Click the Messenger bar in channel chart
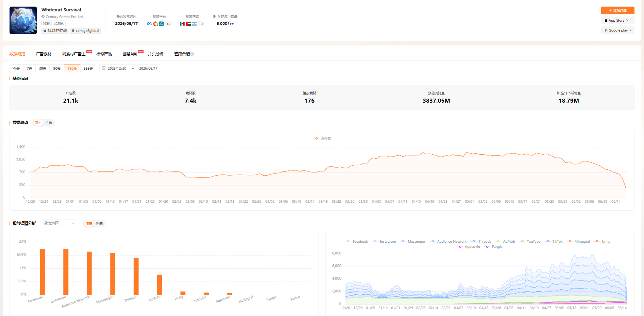 click(113, 274)
